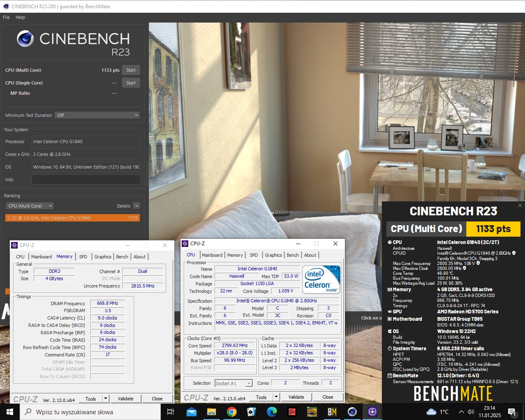This screenshot has width=525, height=420.
Task: Open the Mainboard tab in the right CPU-Z window
Action: 212,255
